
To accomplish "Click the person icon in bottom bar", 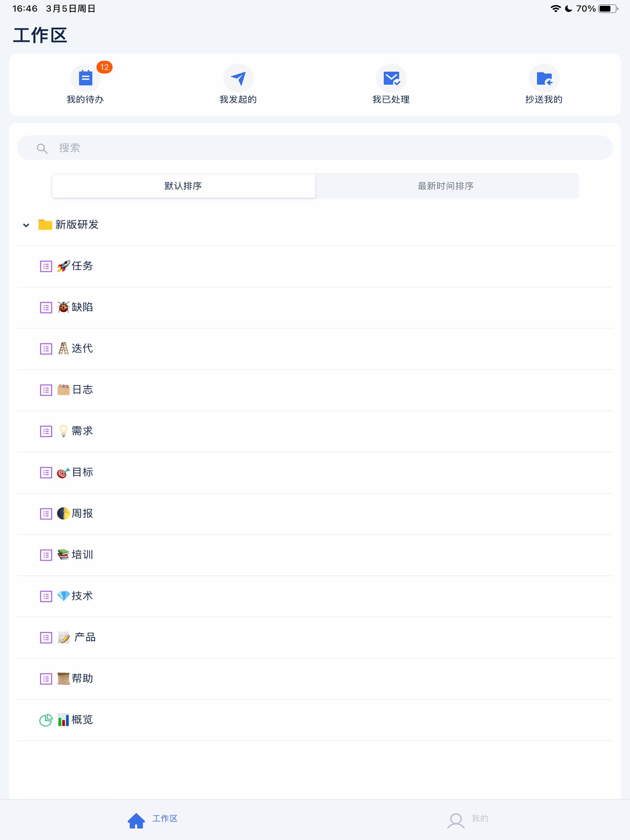I will [x=456, y=821].
